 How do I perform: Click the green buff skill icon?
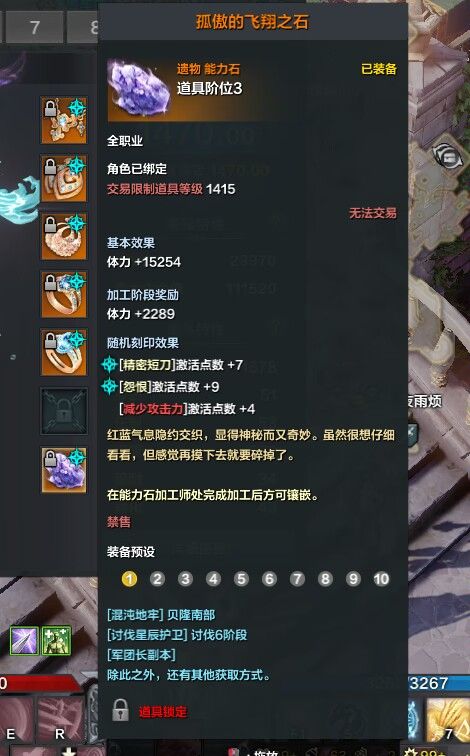56,640
